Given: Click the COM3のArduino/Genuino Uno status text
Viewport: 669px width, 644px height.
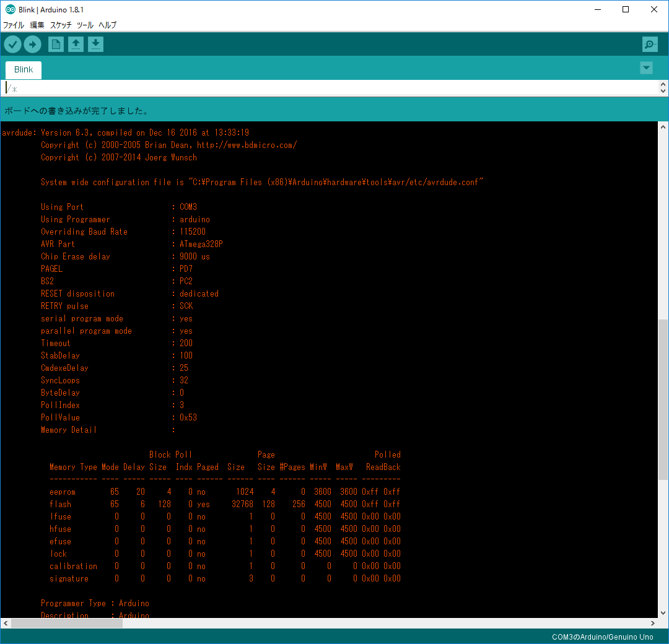Looking at the screenshot, I should 603,637.
